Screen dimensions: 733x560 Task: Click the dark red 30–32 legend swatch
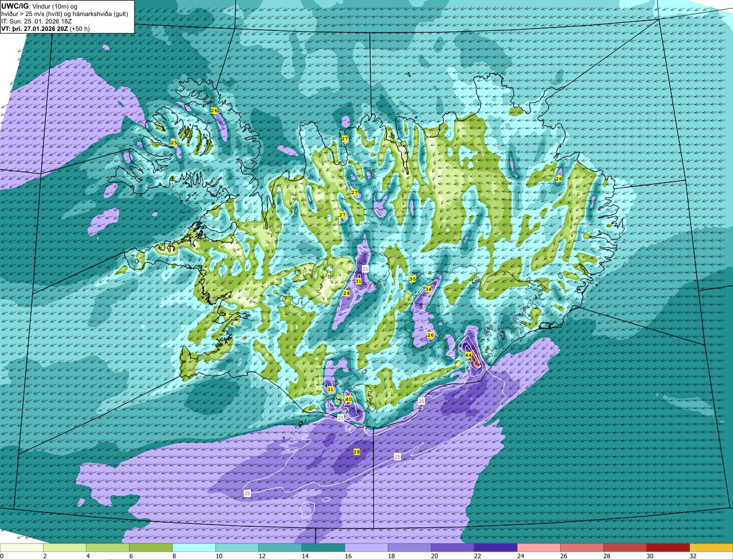[668, 548]
